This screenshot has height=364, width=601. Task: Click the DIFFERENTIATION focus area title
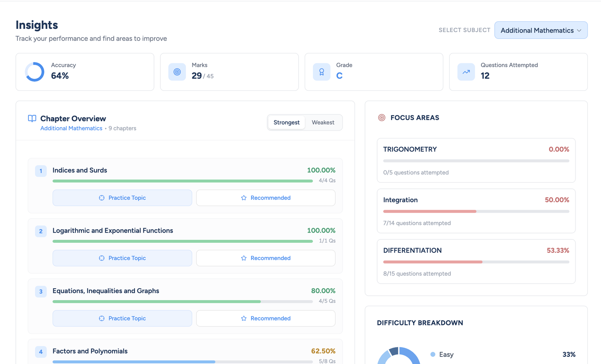(412, 250)
